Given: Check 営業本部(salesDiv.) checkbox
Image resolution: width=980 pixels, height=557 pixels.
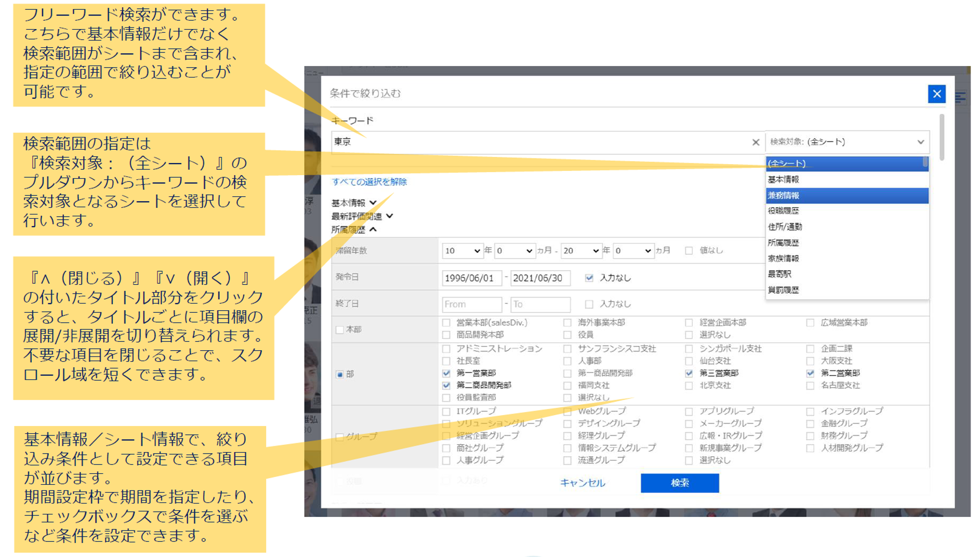Looking at the screenshot, I should coord(446,323).
